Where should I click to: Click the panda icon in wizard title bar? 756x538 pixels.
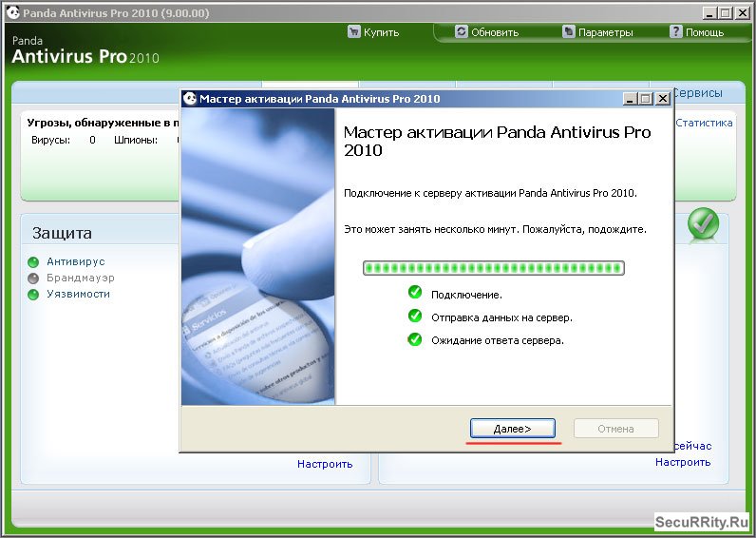point(190,99)
